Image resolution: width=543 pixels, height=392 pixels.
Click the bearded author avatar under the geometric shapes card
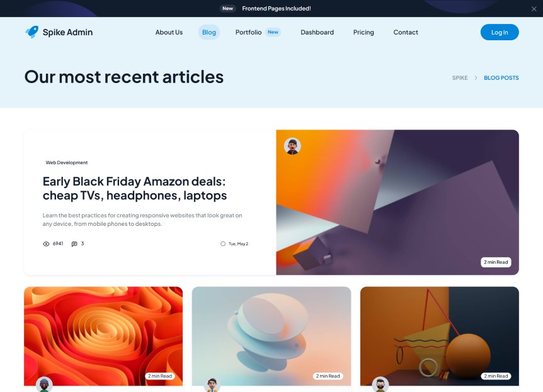380,384
